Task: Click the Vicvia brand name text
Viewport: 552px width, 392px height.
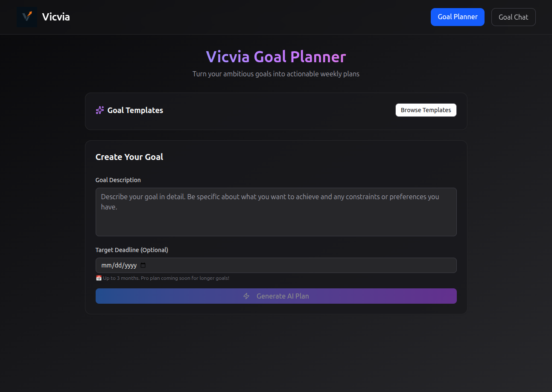Action: click(x=56, y=17)
